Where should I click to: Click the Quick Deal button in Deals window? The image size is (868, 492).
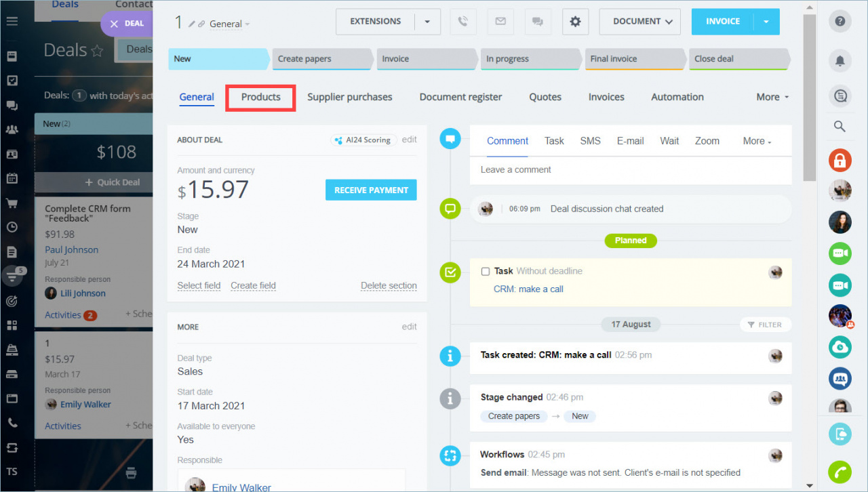tap(113, 182)
